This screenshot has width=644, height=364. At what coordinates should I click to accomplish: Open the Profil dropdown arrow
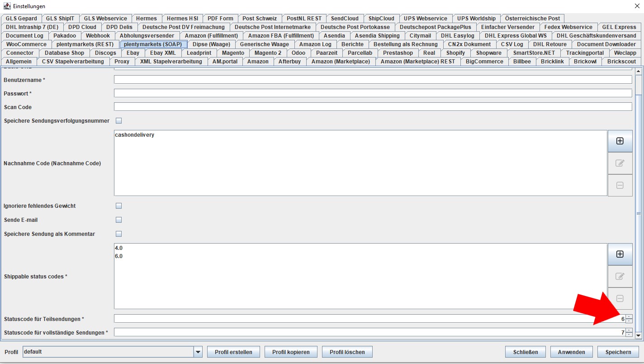click(198, 352)
